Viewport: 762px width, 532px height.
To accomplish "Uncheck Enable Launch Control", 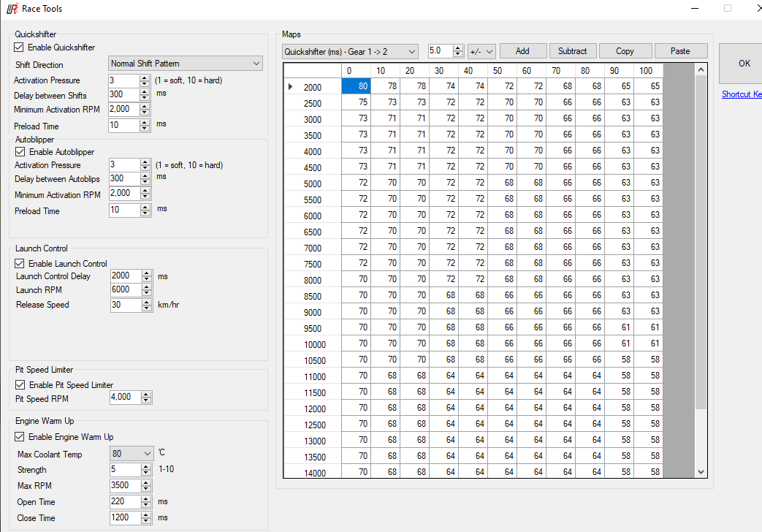I will click(x=20, y=264).
